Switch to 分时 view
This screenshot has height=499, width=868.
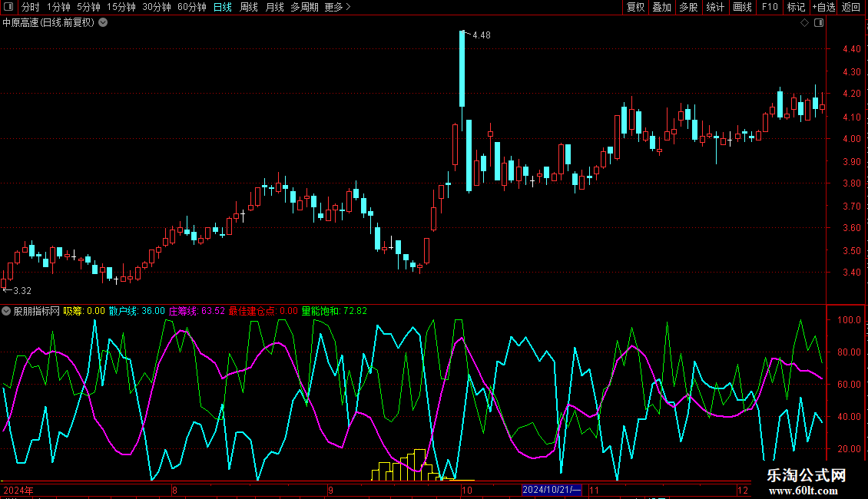31,7
